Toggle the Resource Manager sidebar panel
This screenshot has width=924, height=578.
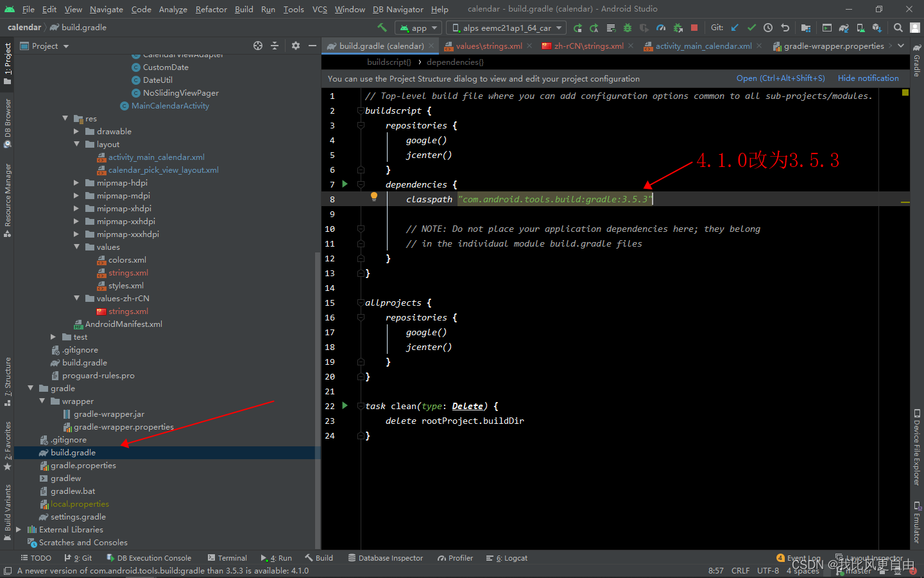tap(7, 193)
